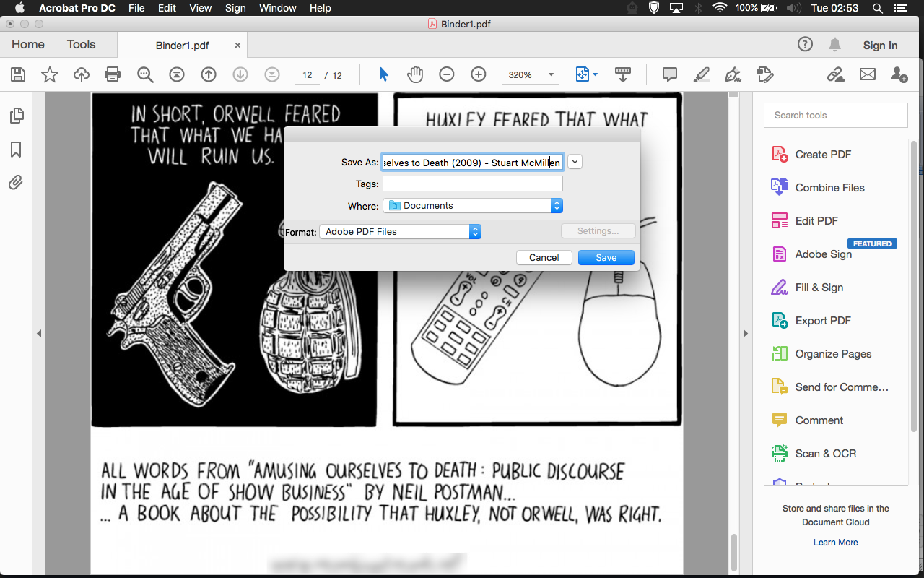Expand the save dialog with chevron button
This screenshot has height=578, width=924.
click(575, 163)
